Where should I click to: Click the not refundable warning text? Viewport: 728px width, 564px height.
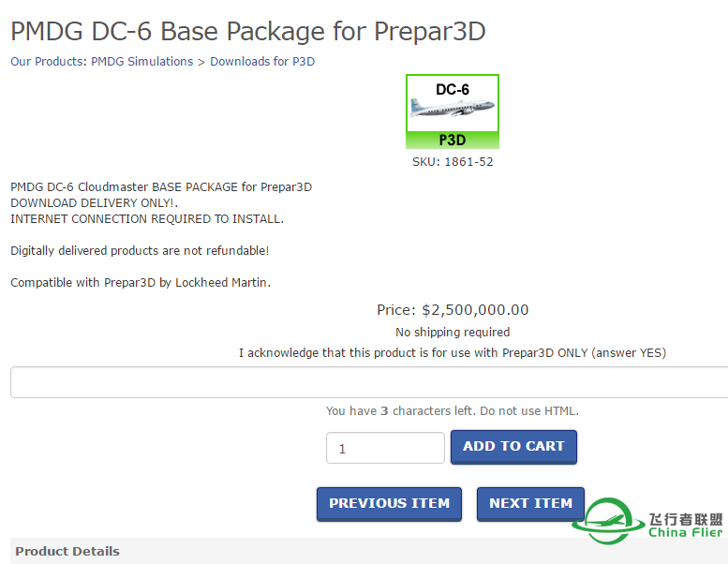[x=140, y=251]
